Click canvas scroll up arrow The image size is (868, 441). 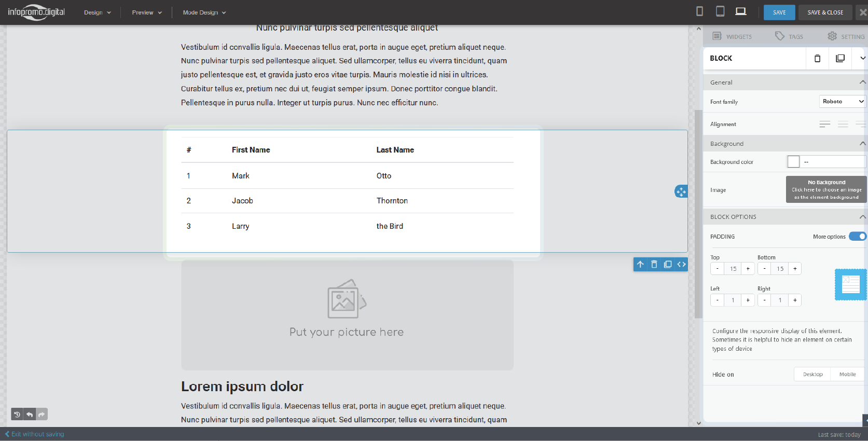coord(698,29)
